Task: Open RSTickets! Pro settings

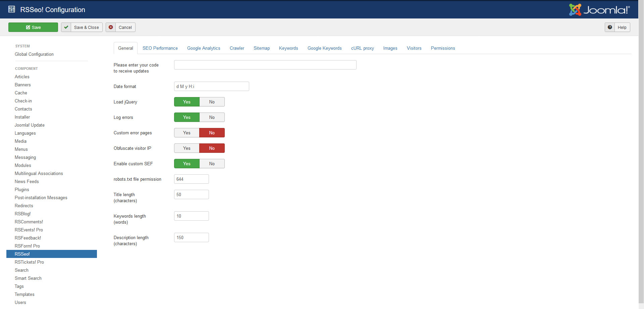Action: 29,262
